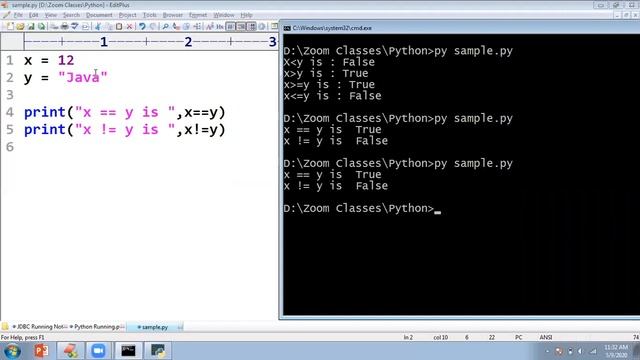This screenshot has height=360, width=640.
Task: Open the Project menu
Action: coord(127,15)
